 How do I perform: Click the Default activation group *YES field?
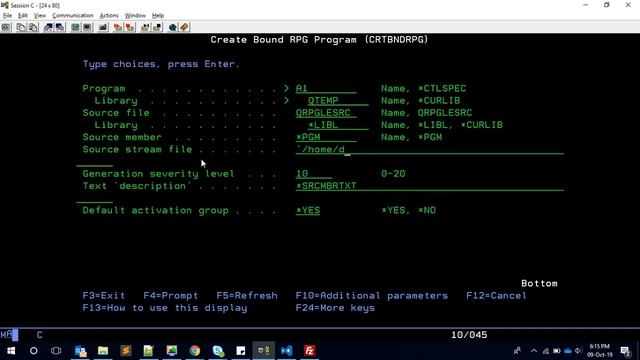(x=308, y=211)
